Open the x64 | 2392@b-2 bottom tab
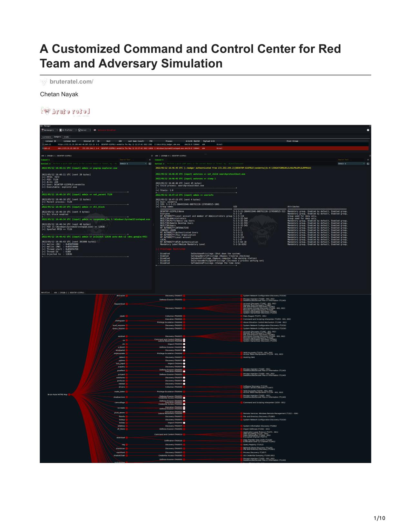This screenshot has width=411, height=532. click(69, 292)
